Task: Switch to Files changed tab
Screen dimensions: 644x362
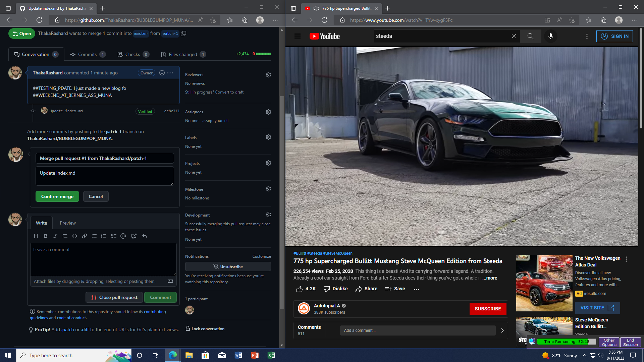Action: tap(183, 54)
